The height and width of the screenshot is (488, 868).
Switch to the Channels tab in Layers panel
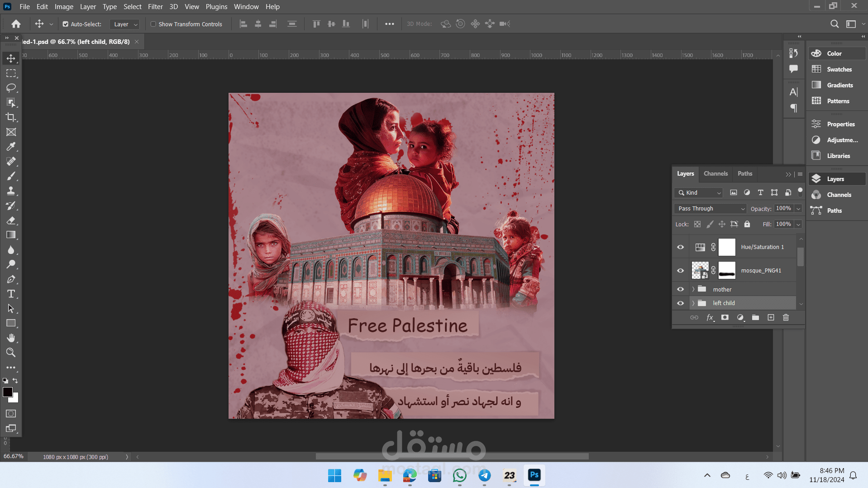[715, 174]
